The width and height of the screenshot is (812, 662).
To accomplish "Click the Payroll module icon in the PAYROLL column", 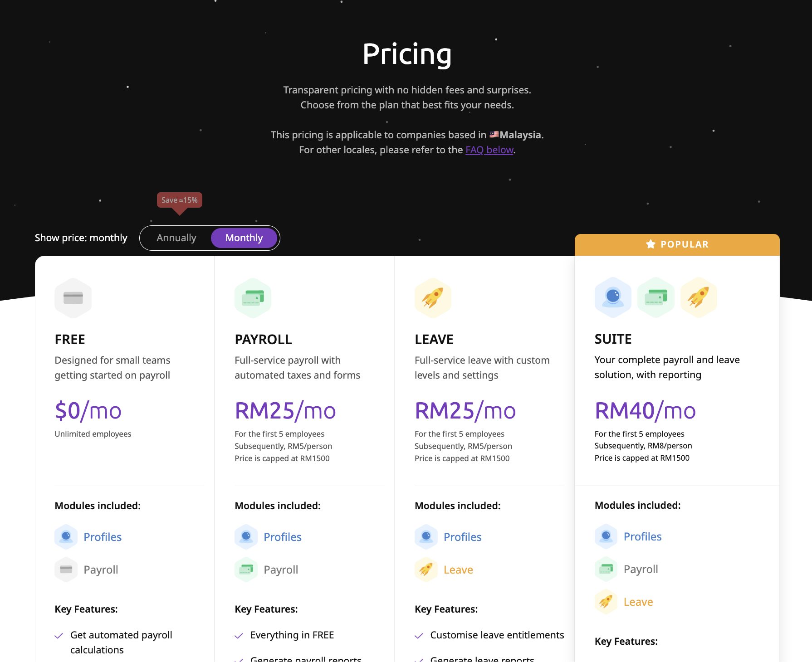I will point(245,570).
